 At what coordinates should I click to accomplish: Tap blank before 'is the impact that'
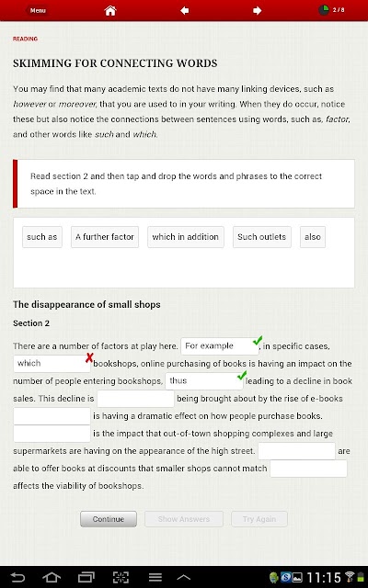[52, 434]
